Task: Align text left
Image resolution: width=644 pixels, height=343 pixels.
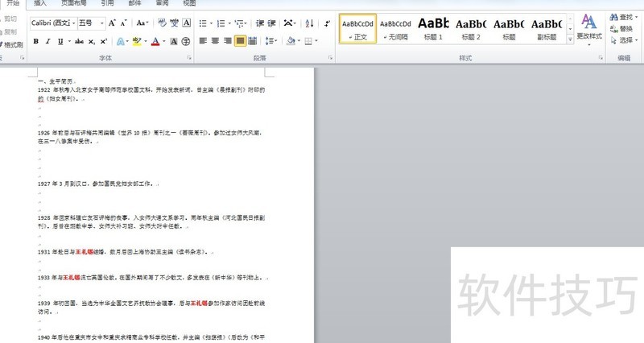Action: 203,41
